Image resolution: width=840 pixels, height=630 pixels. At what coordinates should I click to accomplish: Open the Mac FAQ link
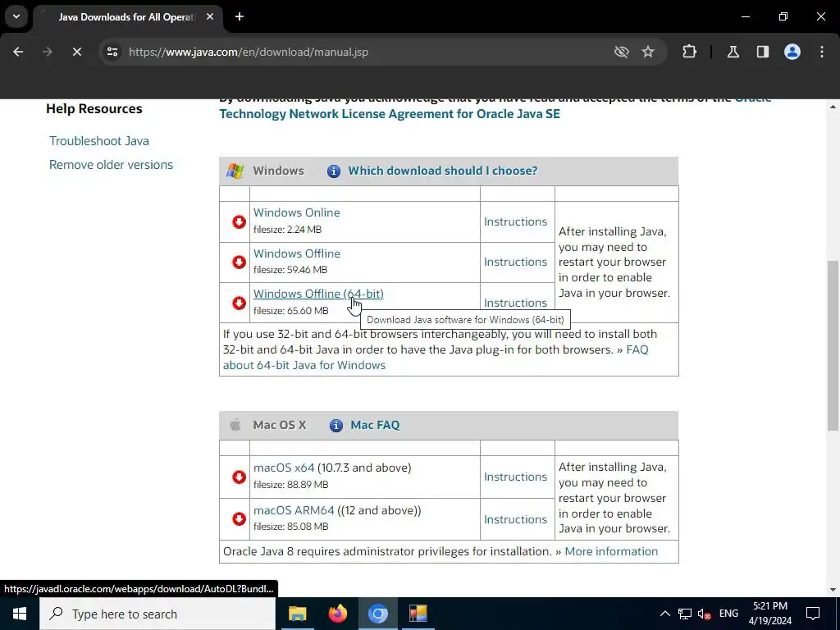point(375,426)
